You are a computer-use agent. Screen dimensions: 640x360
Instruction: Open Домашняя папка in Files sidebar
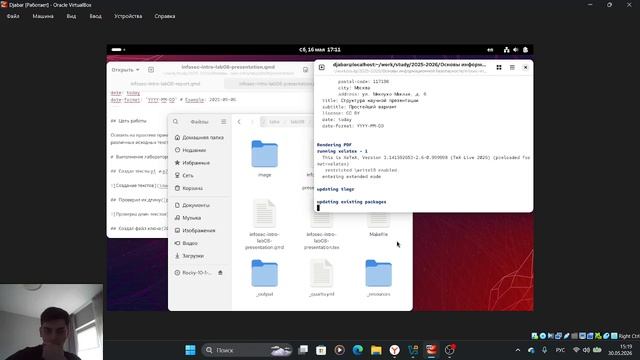point(199,138)
